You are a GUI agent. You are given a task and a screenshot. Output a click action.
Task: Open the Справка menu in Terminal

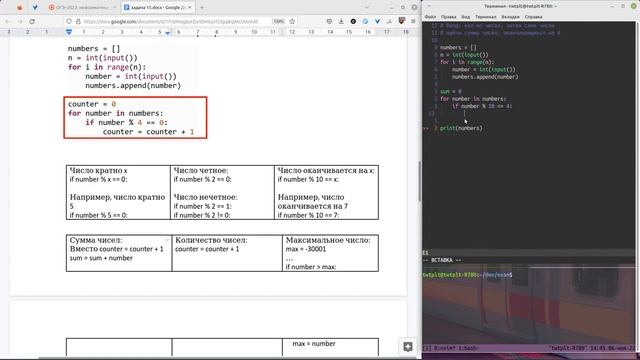[x=533, y=17]
